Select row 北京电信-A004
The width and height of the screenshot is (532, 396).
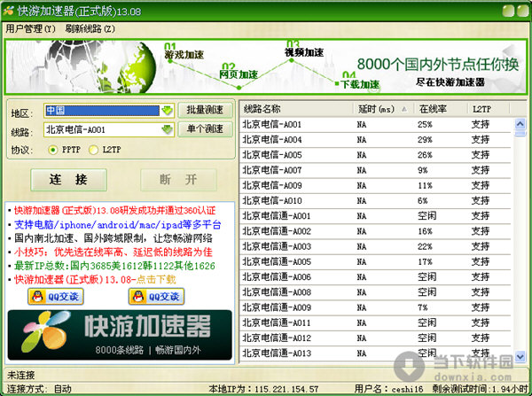pos(375,140)
